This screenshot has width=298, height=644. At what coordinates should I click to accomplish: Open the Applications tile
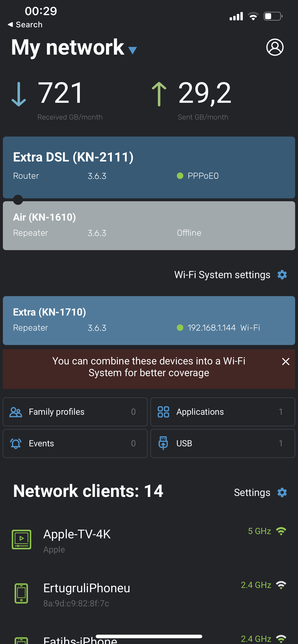(x=223, y=412)
